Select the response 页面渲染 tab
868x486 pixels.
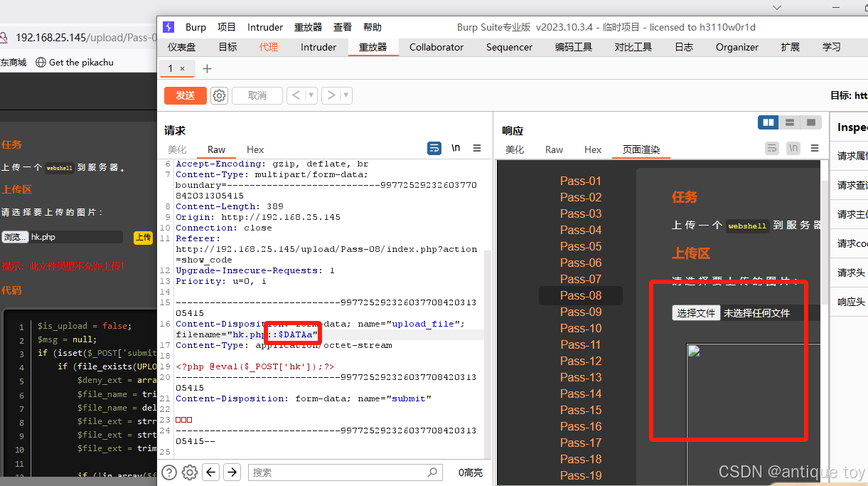(x=641, y=149)
